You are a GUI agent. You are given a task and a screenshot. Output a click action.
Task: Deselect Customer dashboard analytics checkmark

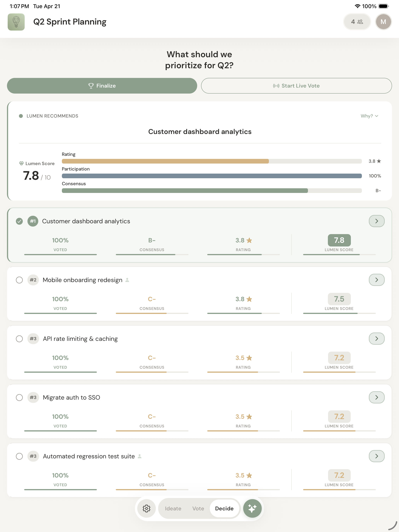[19, 221]
